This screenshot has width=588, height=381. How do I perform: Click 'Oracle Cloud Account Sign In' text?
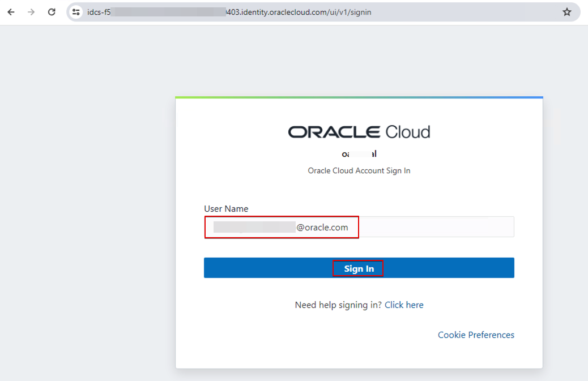[x=359, y=171]
